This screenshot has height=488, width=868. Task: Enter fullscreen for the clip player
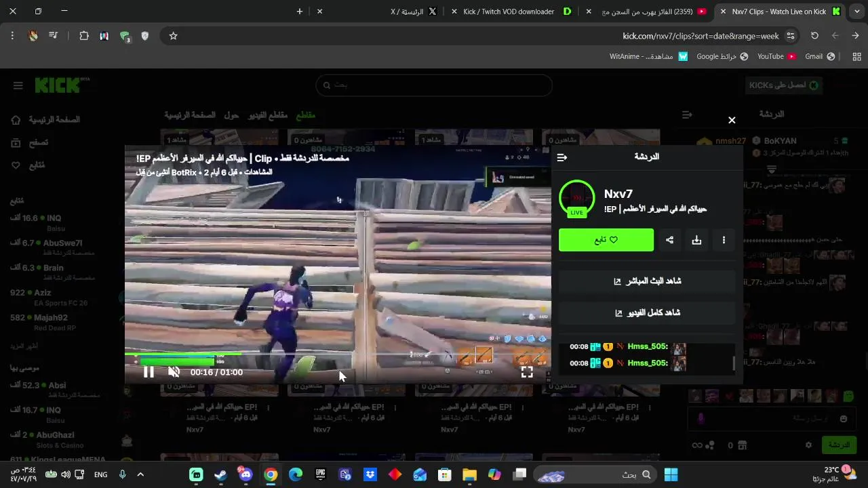point(527,372)
